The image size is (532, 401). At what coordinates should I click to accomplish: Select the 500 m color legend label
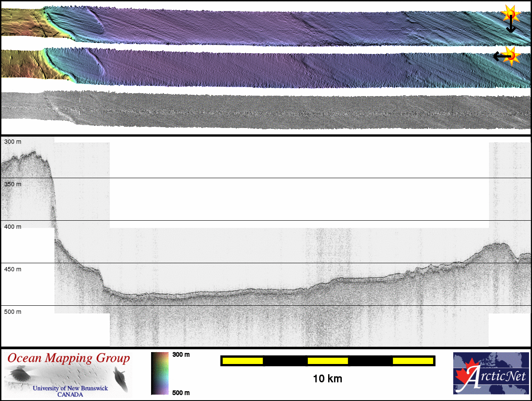(181, 392)
